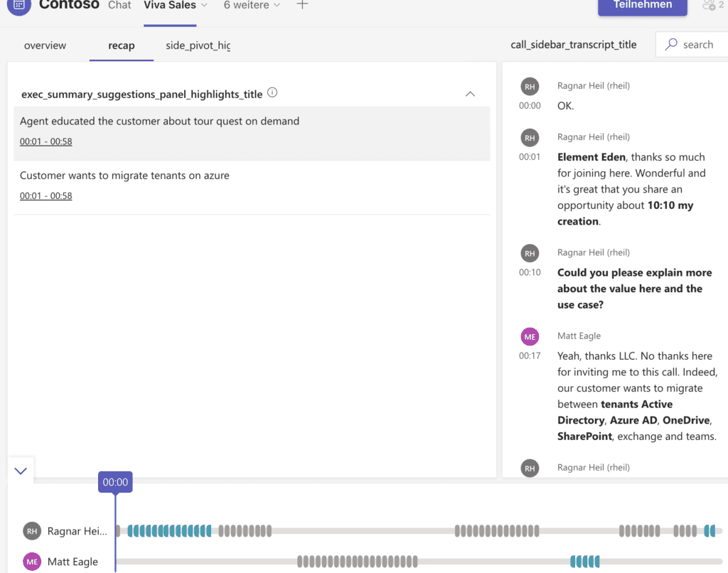This screenshot has height=573, width=728.
Task: Click the Contoso team name
Action: pyautogui.click(x=69, y=5)
